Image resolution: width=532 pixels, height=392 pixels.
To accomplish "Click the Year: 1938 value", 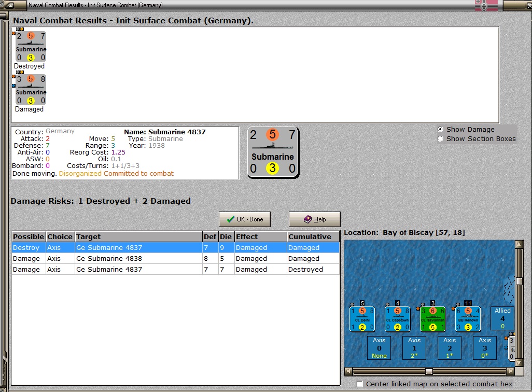I will point(157,146).
